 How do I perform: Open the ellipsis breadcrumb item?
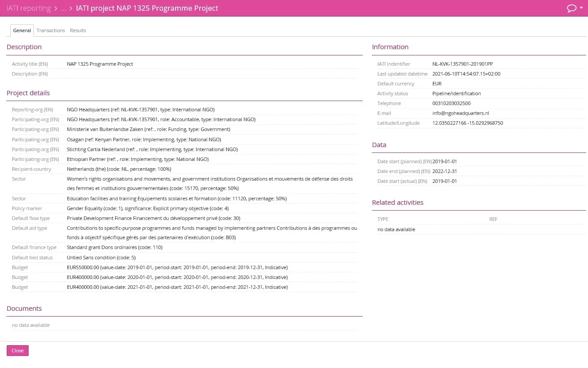click(63, 8)
